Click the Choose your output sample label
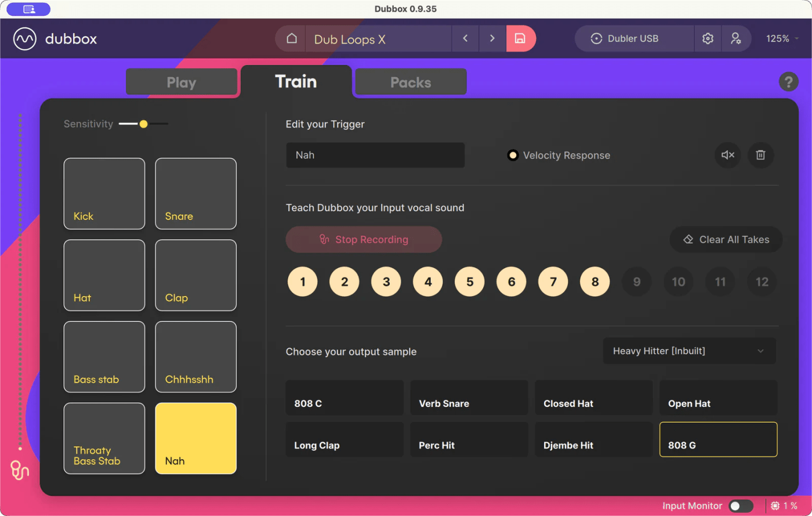This screenshot has height=516, width=812. [x=351, y=352]
